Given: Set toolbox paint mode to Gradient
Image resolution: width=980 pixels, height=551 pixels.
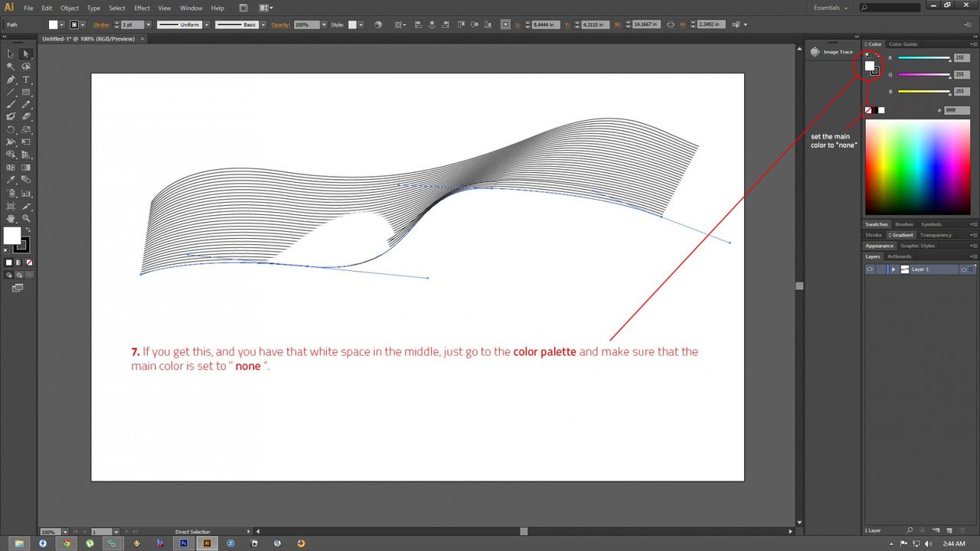Looking at the screenshot, I should 19,262.
